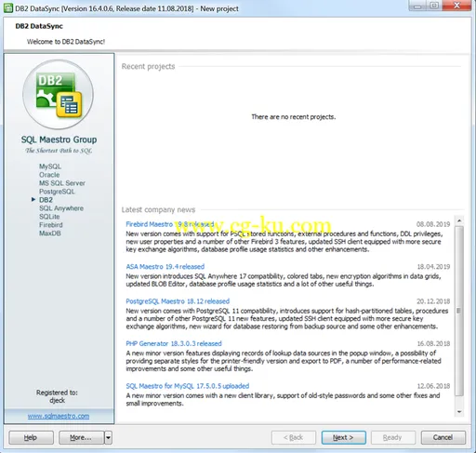Click the disabled Back button
Viewport: 476px width, 453px height.
coord(294,437)
